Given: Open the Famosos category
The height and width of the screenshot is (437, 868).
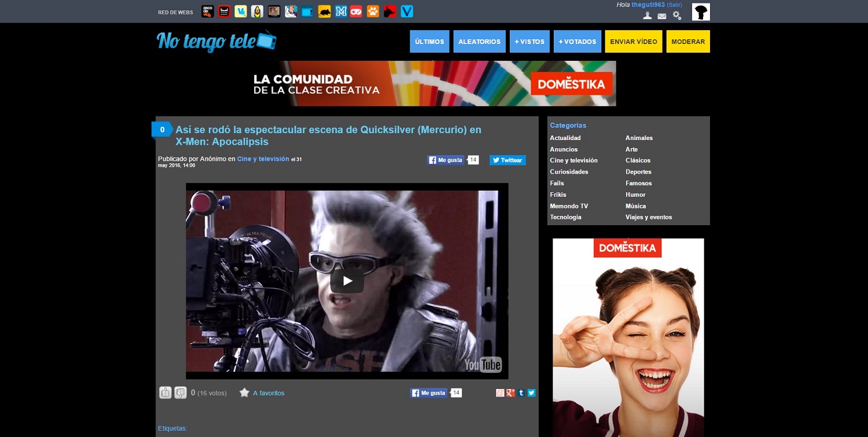Looking at the screenshot, I should [638, 183].
